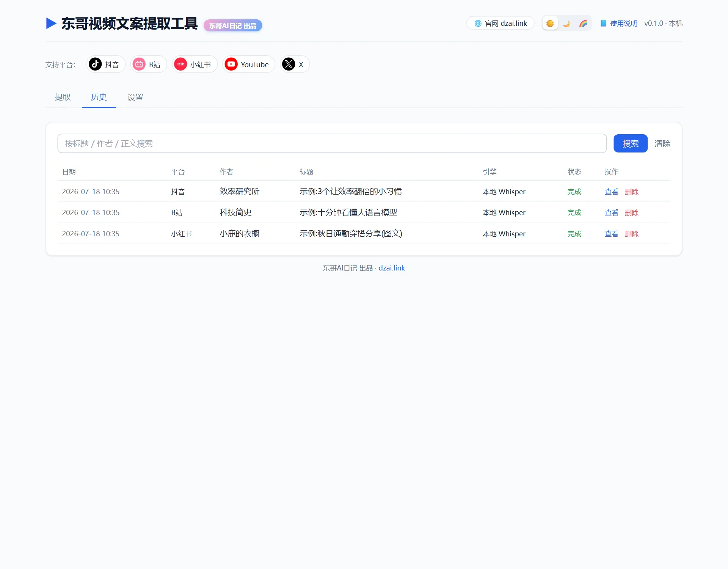Viewport: 728px width, 569px height.
Task: Click the X platform icon
Action: [289, 64]
